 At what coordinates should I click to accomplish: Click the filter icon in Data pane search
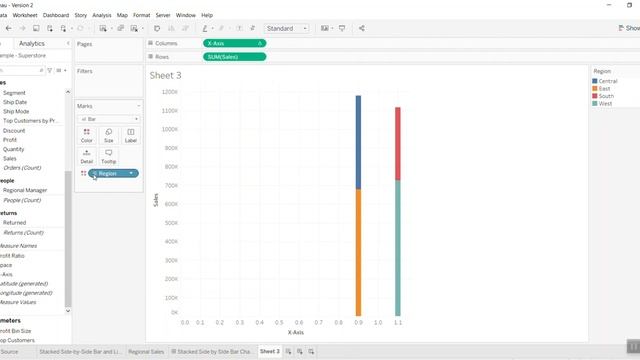(x=50, y=71)
